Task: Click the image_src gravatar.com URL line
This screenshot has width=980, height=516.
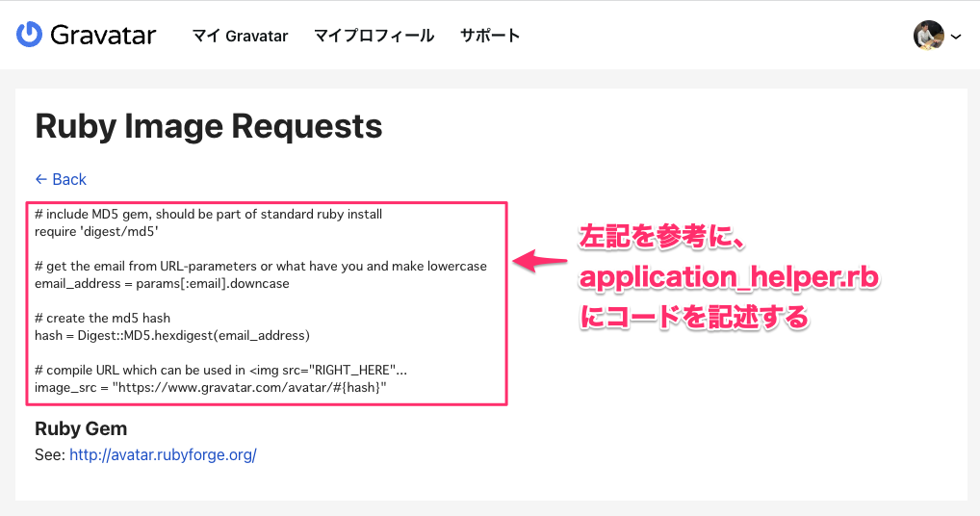Action: pyautogui.click(x=211, y=387)
